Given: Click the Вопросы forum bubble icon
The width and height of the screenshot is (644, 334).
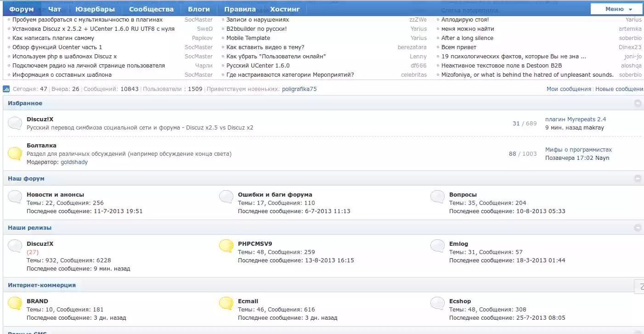Looking at the screenshot, I should pyautogui.click(x=436, y=196).
